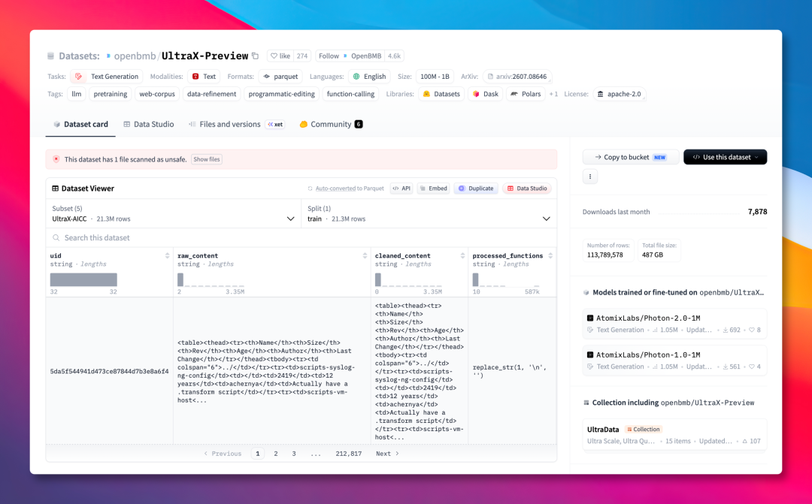This screenshot has width=812, height=504.
Task: Switch to the Dataset card tab
Action: 80,124
